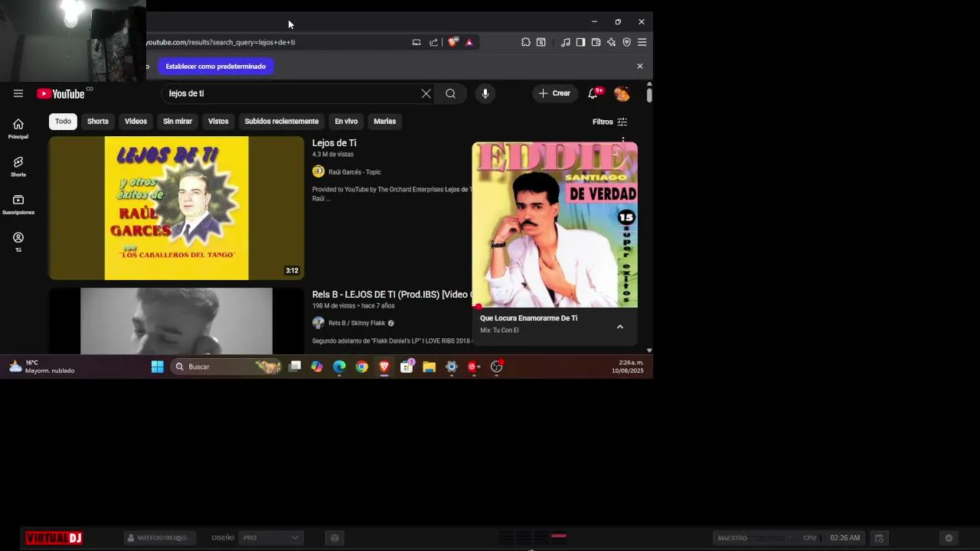Select the Sin mirar filter chip
Viewport: 980px width, 551px height.
click(177, 121)
